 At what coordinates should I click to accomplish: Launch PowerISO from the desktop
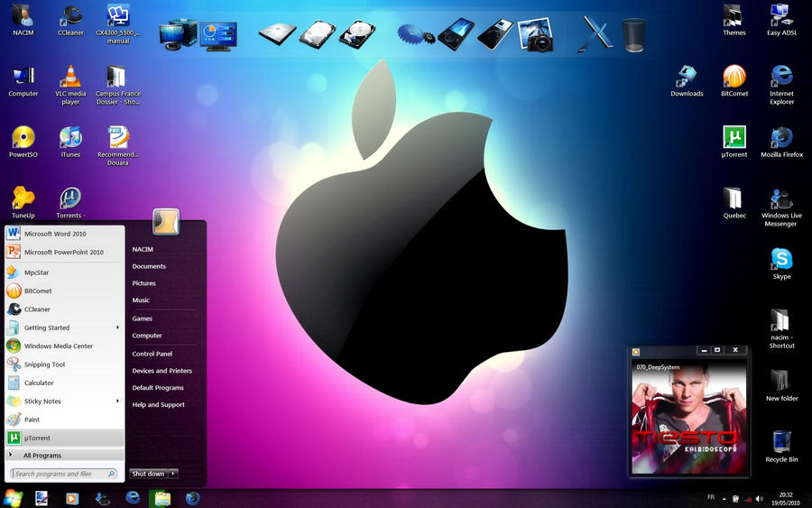(x=23, y=142)
